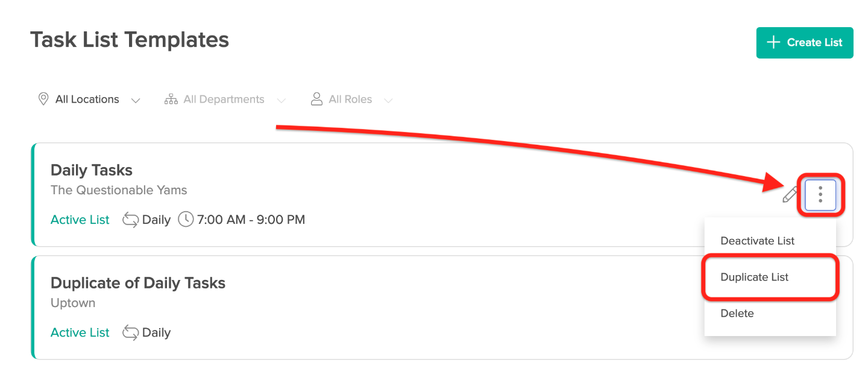Image resolution: width=868 pixels, height=365 pixels.
Task: Click Active List status on Daily Tasks
Action: coord(80,220)
